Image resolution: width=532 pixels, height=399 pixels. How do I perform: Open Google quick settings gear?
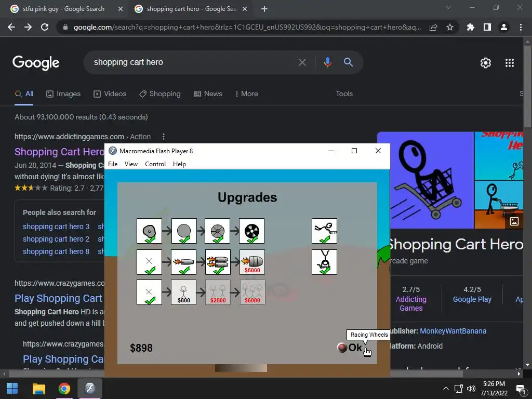486,63
